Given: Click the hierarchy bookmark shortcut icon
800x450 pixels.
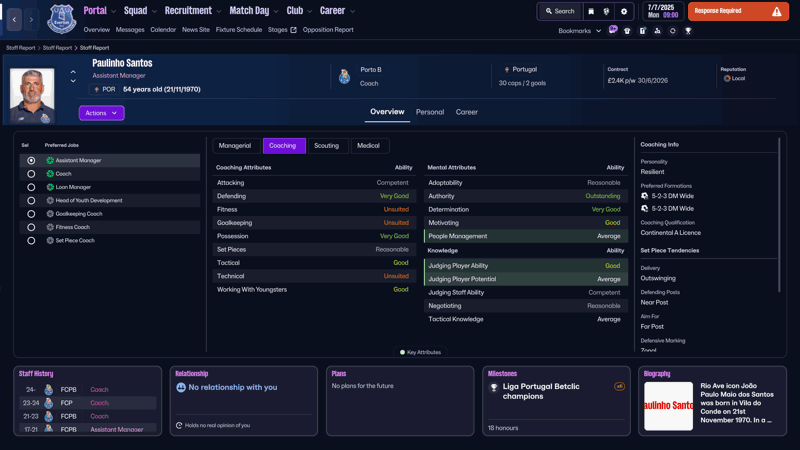Looking at the screenshot, I should click(657, 31).
